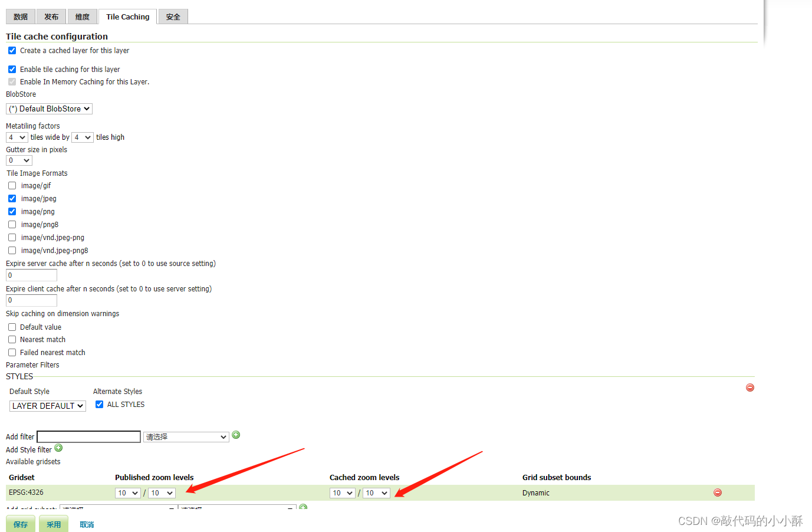
Task: Click the 取消 cancel link
Action: pyautogui.click(x=87, y=524)
